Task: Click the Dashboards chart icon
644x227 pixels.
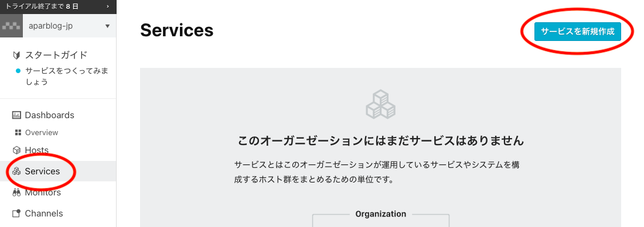Action: coord(16,115)
